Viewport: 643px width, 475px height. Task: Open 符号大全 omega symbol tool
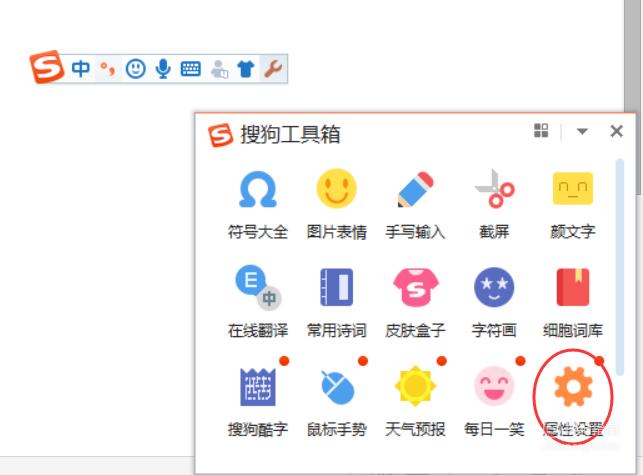click(258, 204)
